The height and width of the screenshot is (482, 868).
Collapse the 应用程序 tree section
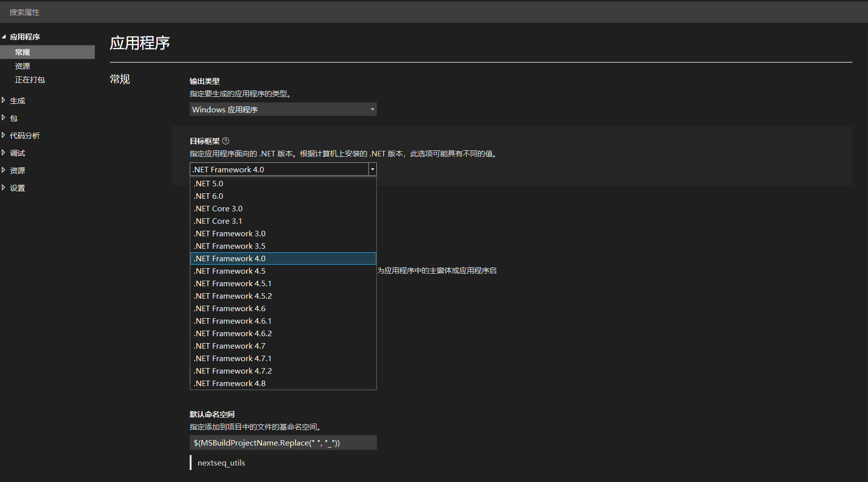(3, 36)
